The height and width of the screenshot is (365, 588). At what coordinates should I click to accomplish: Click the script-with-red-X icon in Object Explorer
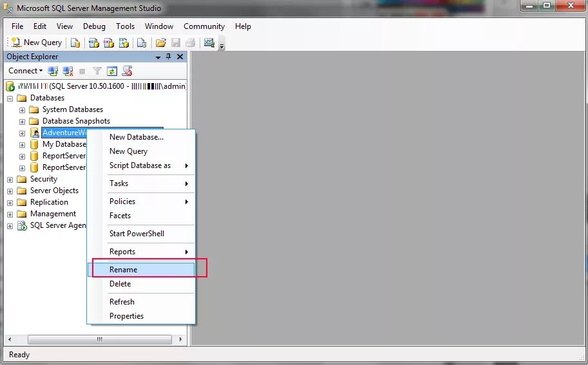point(127,71)
